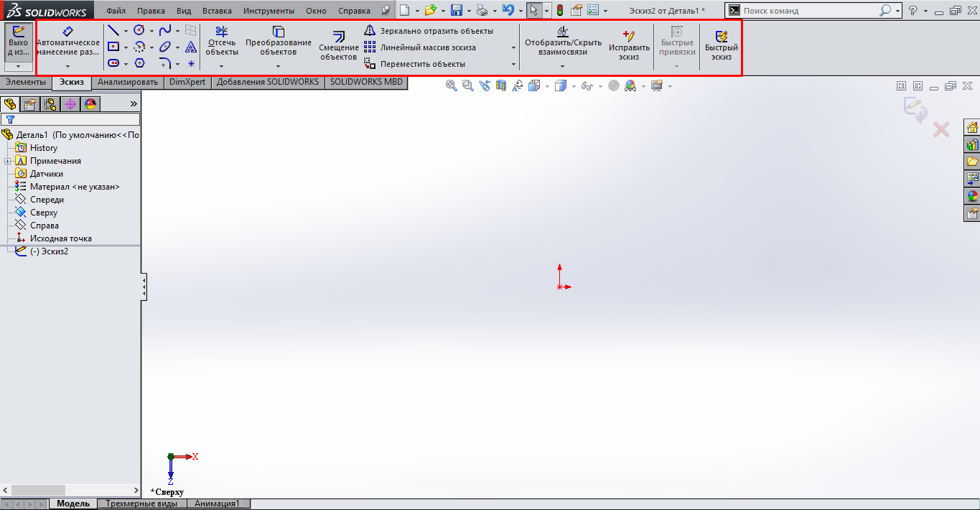
Task: Click the New document icon
Action: coord(404,11)
